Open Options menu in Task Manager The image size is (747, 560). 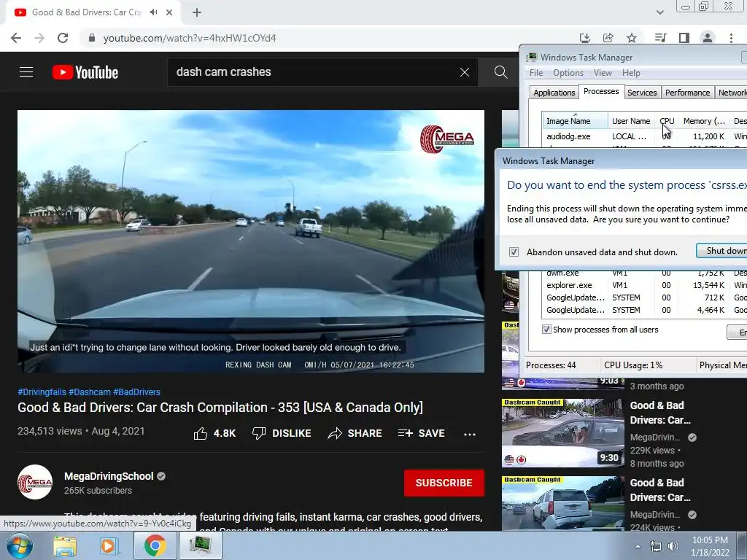click(568, 73)
